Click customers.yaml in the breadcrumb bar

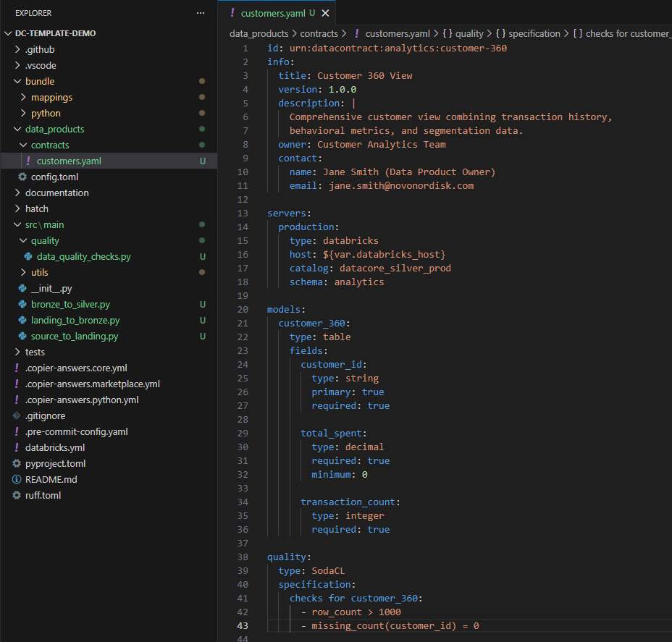coord(398,33)
